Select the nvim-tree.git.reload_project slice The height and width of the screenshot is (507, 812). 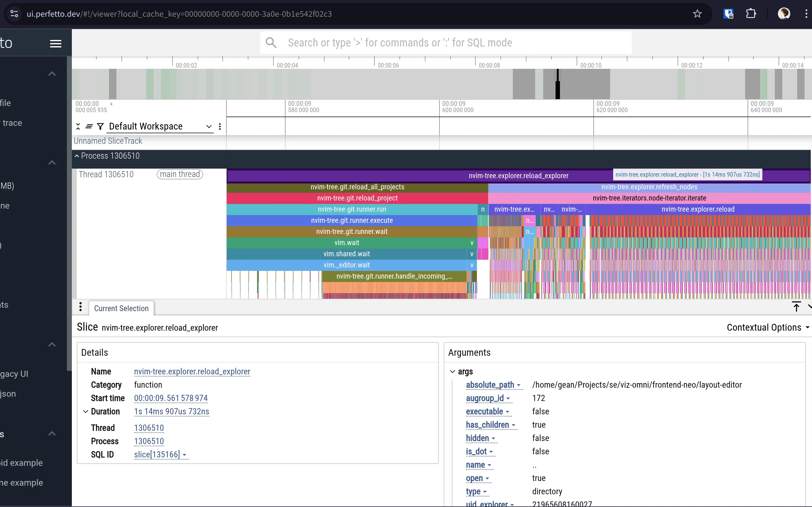[x=357, y=198]
